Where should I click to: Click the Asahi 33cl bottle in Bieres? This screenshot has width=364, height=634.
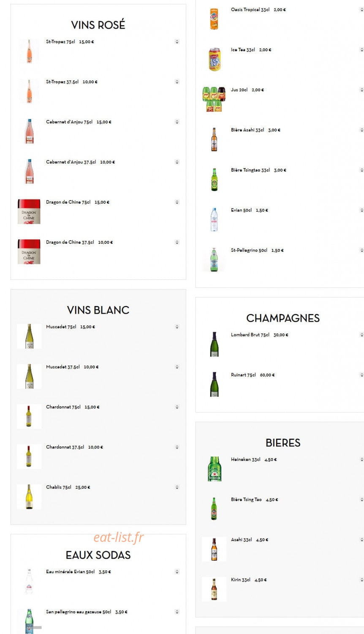[x=214, y=549]
